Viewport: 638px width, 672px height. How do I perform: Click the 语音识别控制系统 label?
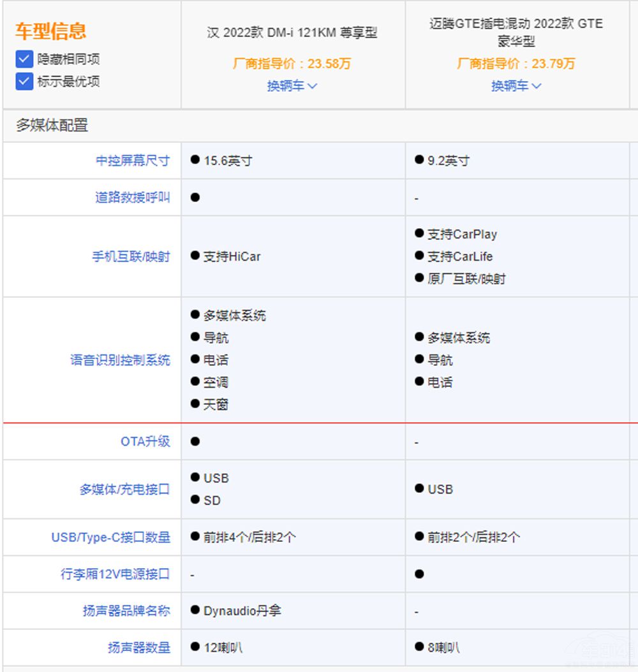pos(120,360)
